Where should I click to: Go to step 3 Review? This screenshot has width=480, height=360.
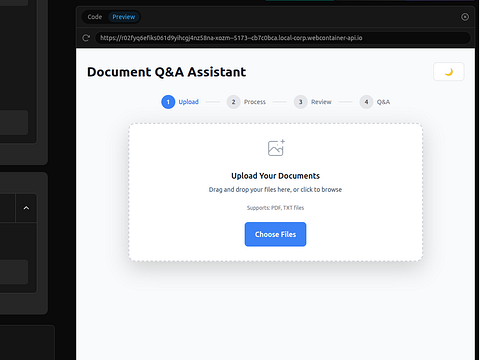pos(313,102)
